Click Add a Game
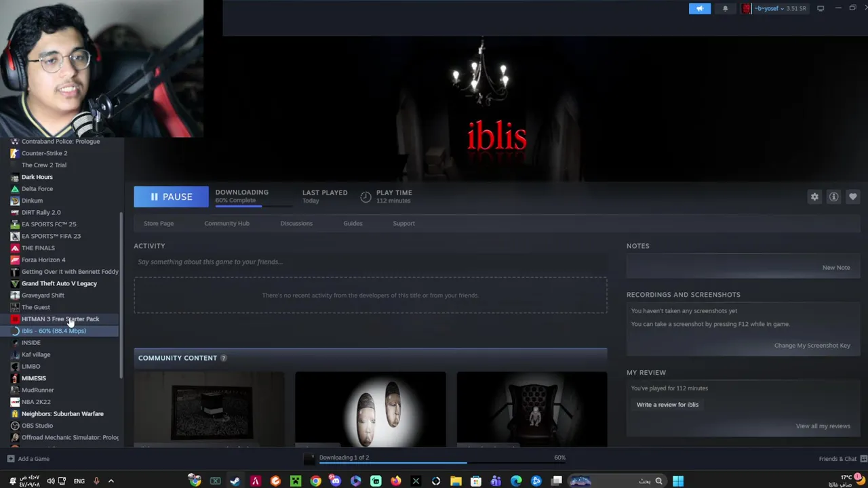The width and height of the screenshot is (868, 488). 28,459
